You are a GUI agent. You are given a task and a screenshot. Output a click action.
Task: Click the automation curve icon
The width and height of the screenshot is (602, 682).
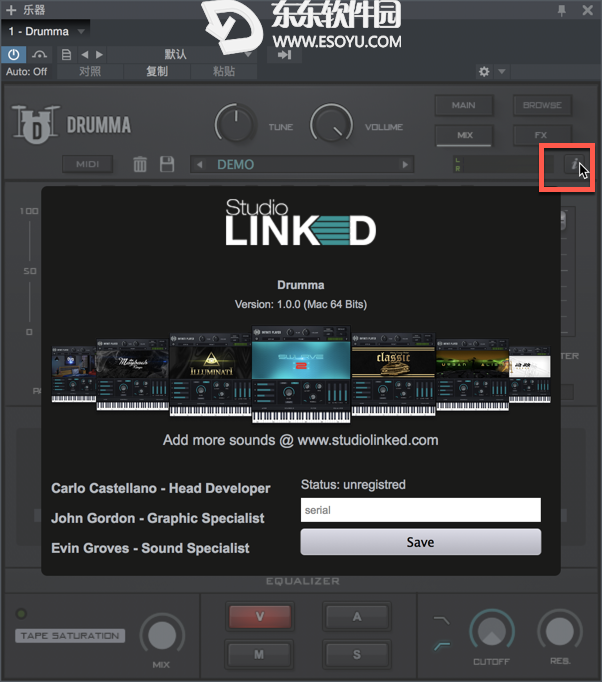[39, 55]
